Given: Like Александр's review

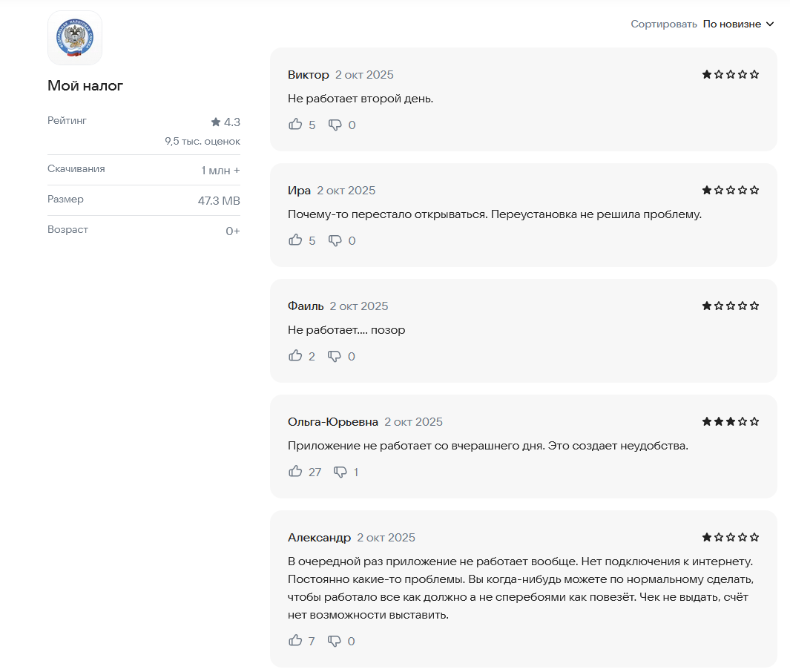Looking at the screenshot, I should (296, 641).
